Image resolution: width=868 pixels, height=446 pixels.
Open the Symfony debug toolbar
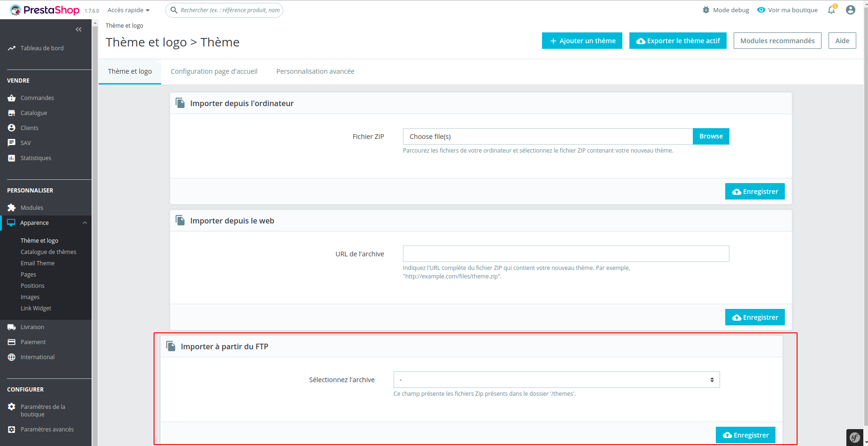(x=854, y=437)
